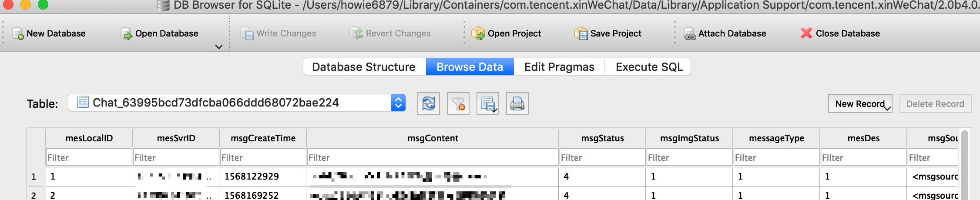
Task: Open a database with Open Database
Action: click(127, 33)
